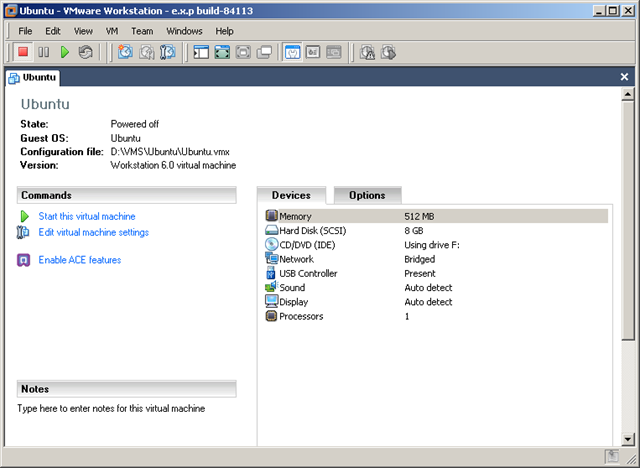Click the Reset virtual machine toolbar icon
Viewport: 640px width, 468px height.
(86, 52)
